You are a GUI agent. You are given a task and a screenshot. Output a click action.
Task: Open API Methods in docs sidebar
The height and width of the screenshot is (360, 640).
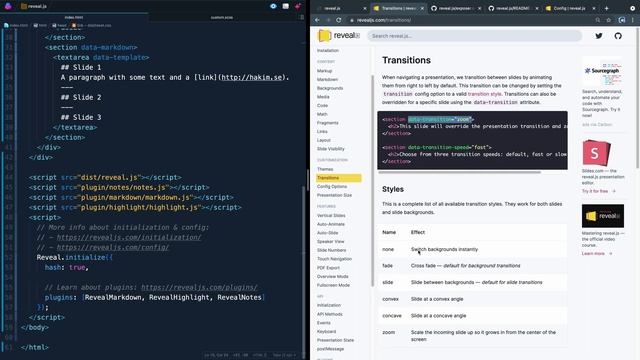pos(329,314)
